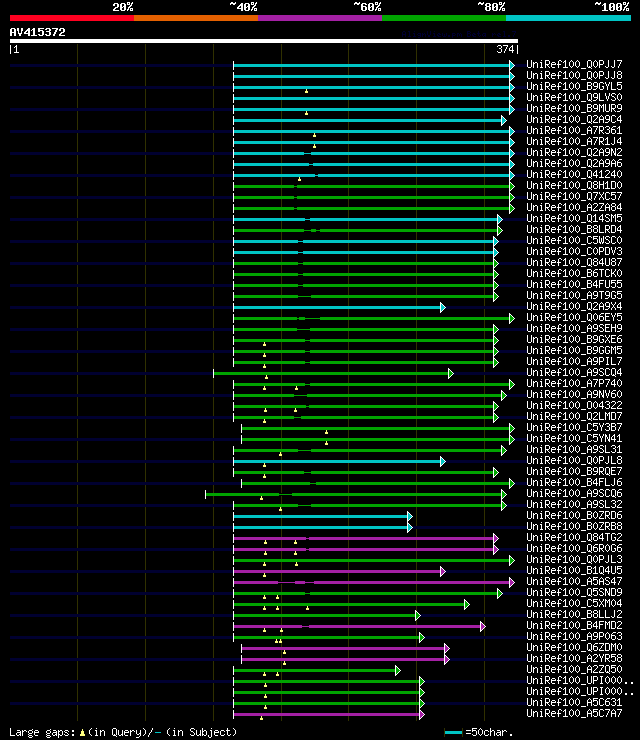
Task: Click the yellow gap marker on the UniRef100_B9GYL5 row
Action: click(x=306, y=91)
